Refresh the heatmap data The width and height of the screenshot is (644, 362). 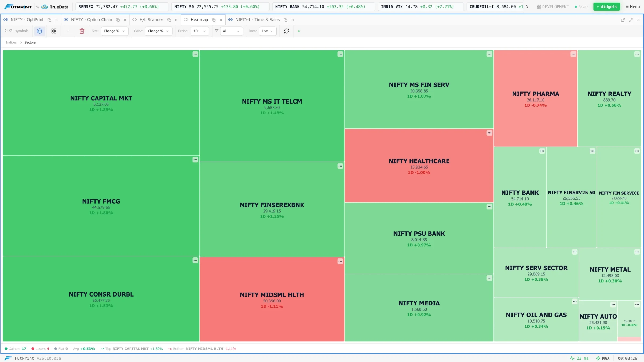coord(287,31)
